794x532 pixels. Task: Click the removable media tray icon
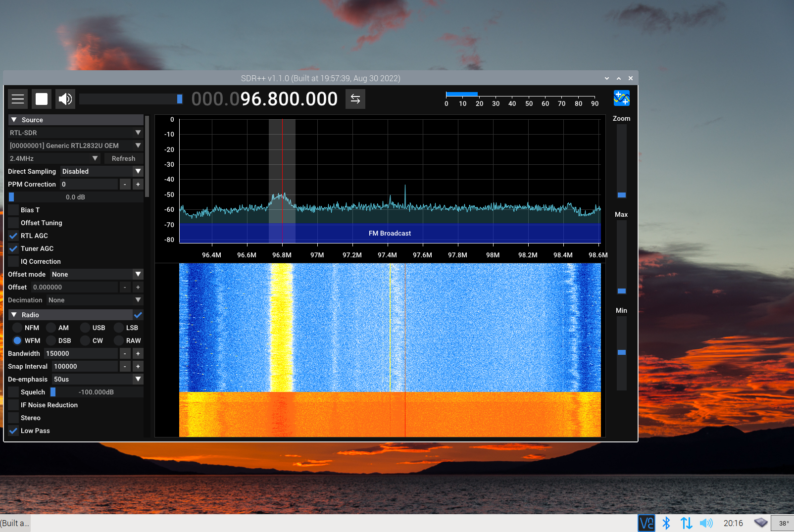(760, 523)
